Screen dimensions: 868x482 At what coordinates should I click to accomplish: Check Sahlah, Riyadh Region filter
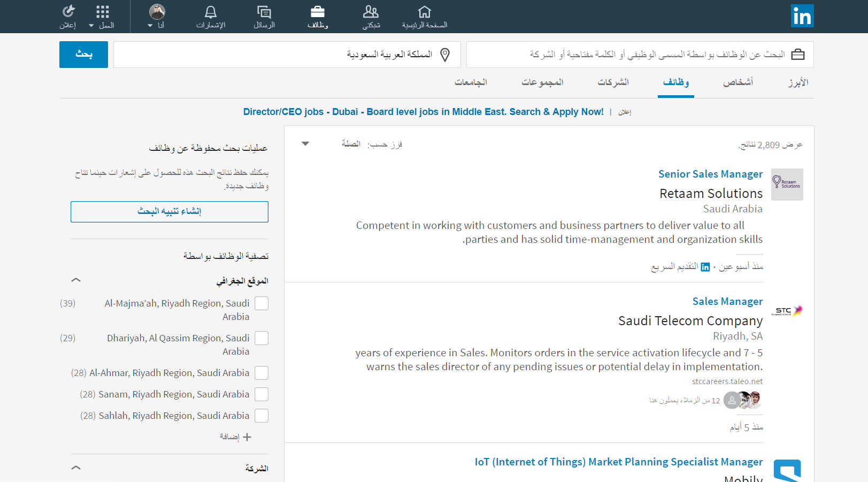point(262,416)
